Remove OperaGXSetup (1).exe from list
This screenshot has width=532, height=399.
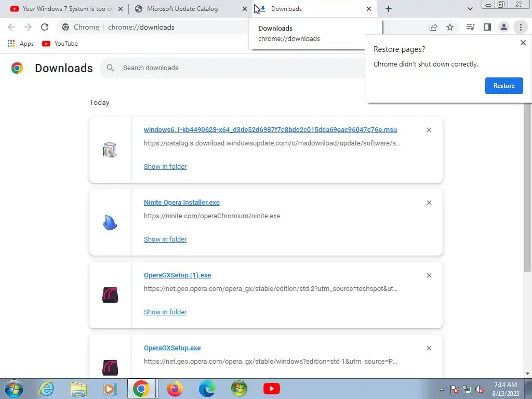pos(429,275)
